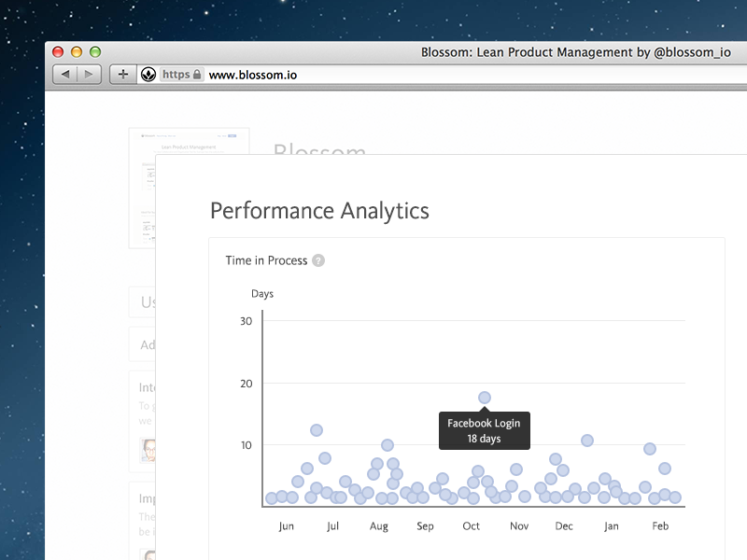The width and height of the screenshot is (747, 560).
Task: Click the browser forward arrow button
Action: click(89, 75)
